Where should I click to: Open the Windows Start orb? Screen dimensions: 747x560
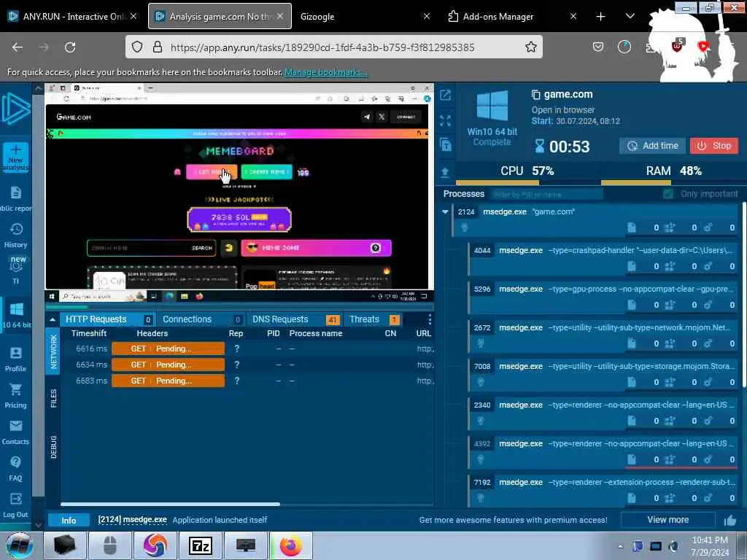point(19,546)
